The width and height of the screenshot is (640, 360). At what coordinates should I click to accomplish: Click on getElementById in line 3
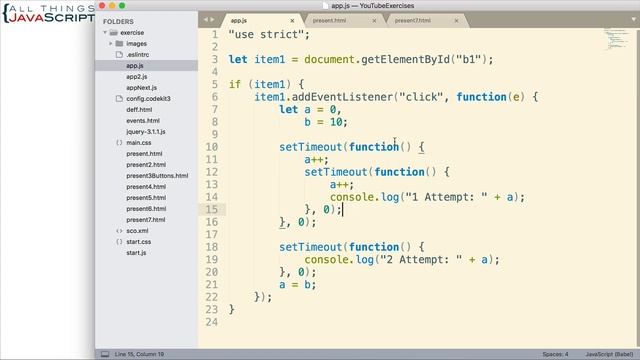click(x=406, y=60)
